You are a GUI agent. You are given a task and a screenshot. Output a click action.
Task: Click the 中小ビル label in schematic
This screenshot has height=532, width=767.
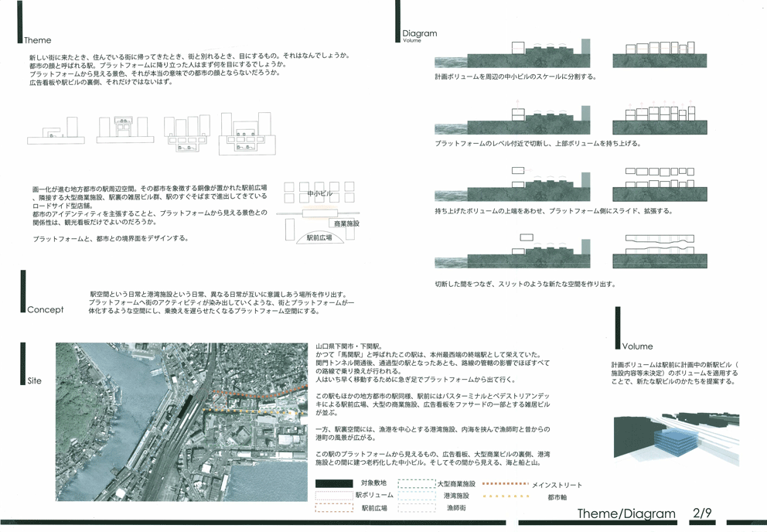319,193
